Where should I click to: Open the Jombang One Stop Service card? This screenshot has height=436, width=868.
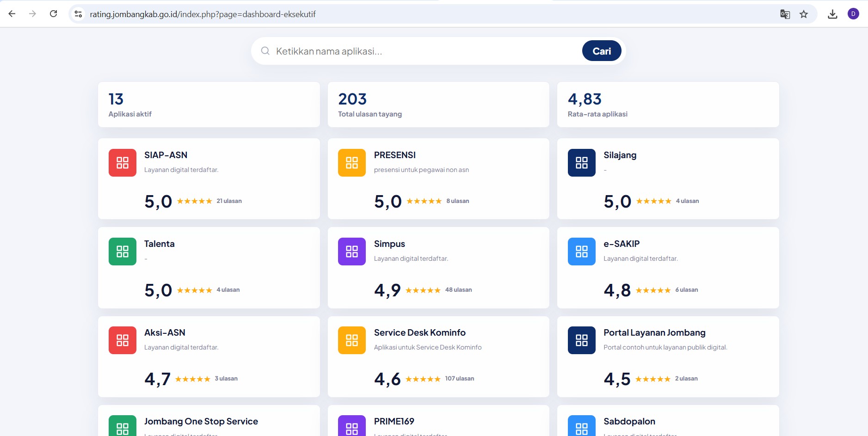pos(209,421)
